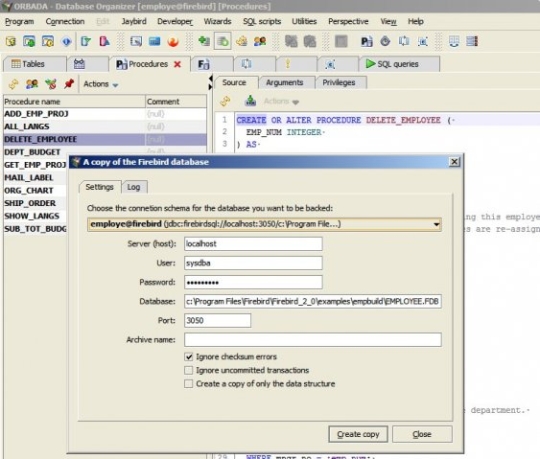540x459 pixels.
Task: Click the pressed green database icon in toolbar
Action: (222, 42)
